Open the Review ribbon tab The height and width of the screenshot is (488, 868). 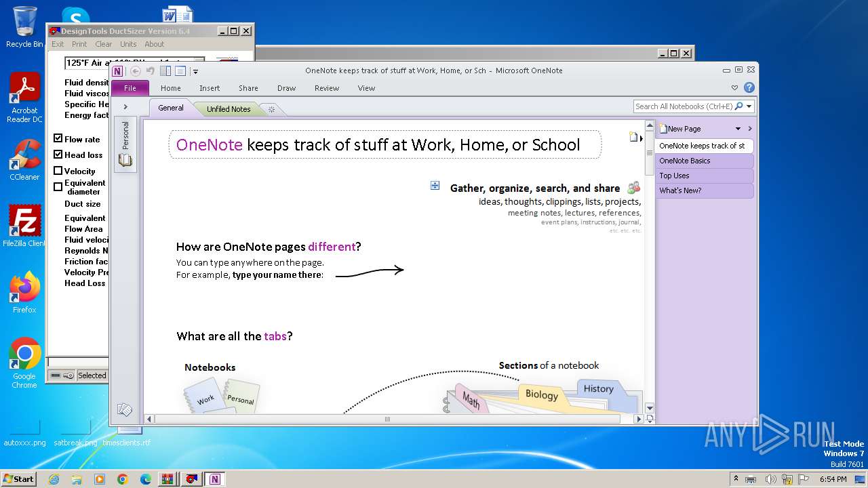(327, 88)
